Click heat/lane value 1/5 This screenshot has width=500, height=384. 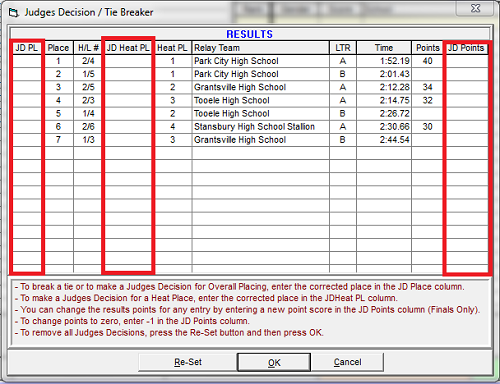(x=88, y=74)
